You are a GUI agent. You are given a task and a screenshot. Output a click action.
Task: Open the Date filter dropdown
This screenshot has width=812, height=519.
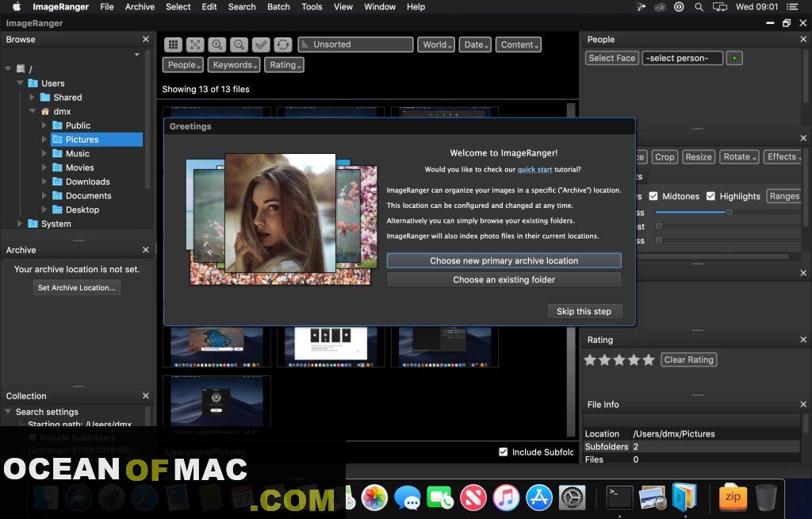click(475, 44)
